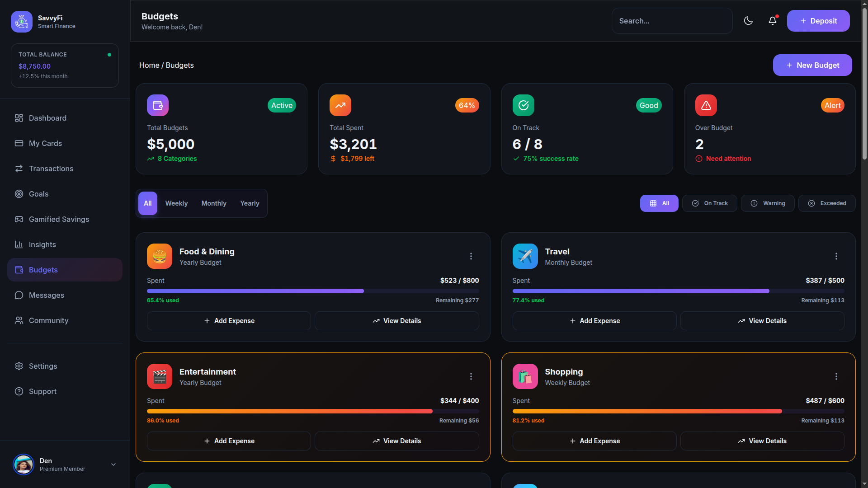Click the Entertainment clapperboard icon
Viewport: 868px width, 488px height.
[160, 376]
